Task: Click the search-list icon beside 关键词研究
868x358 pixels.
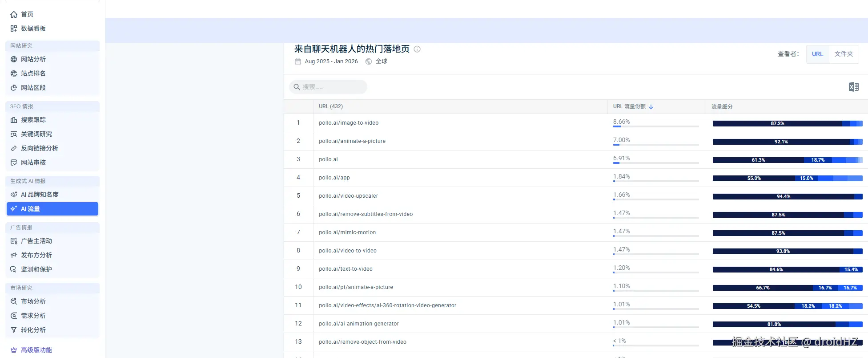Action: 14,134
